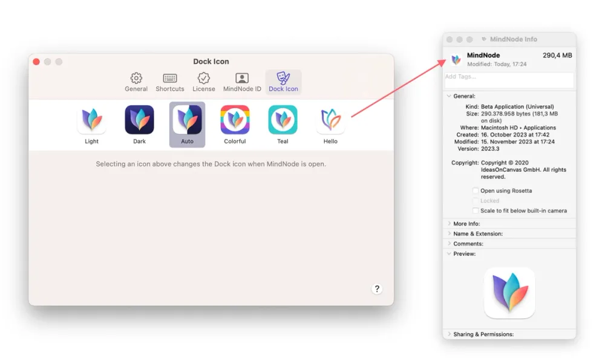The width and height of the screenshot is (605, 364).
Task: Click the large MindNode preview thumbnail
Action: pyautogui.click(x=509, y=293)
